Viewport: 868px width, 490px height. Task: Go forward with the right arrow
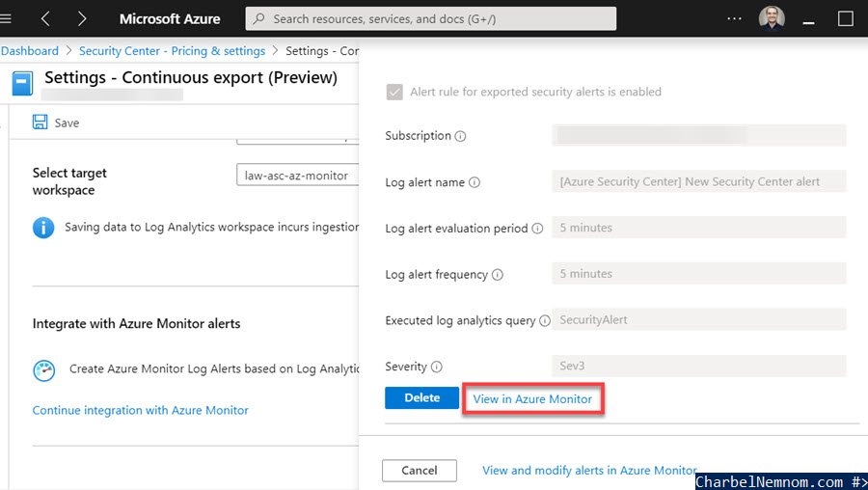pyautogui.click(x=82, y=19)
